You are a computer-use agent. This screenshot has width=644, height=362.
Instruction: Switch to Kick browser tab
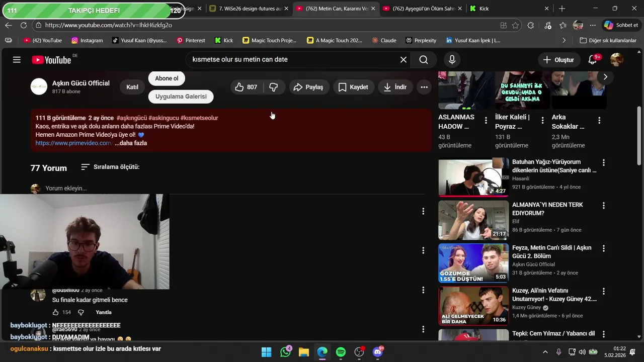(508, 9)
